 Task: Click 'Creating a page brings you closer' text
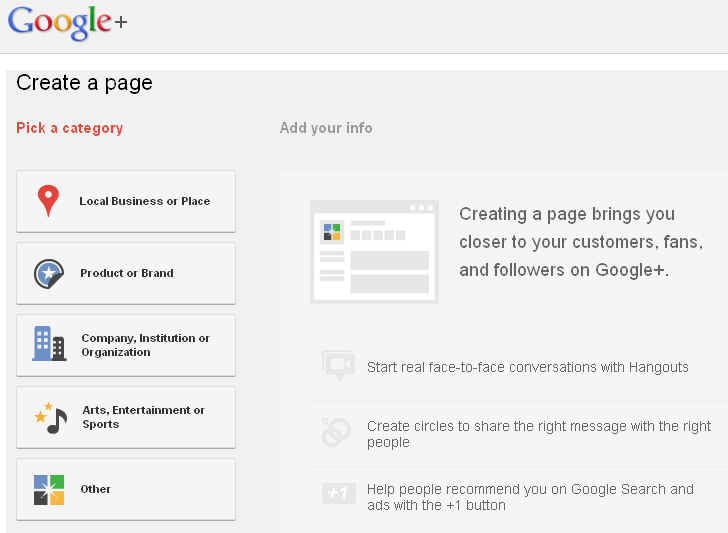(x=581, y=242)
